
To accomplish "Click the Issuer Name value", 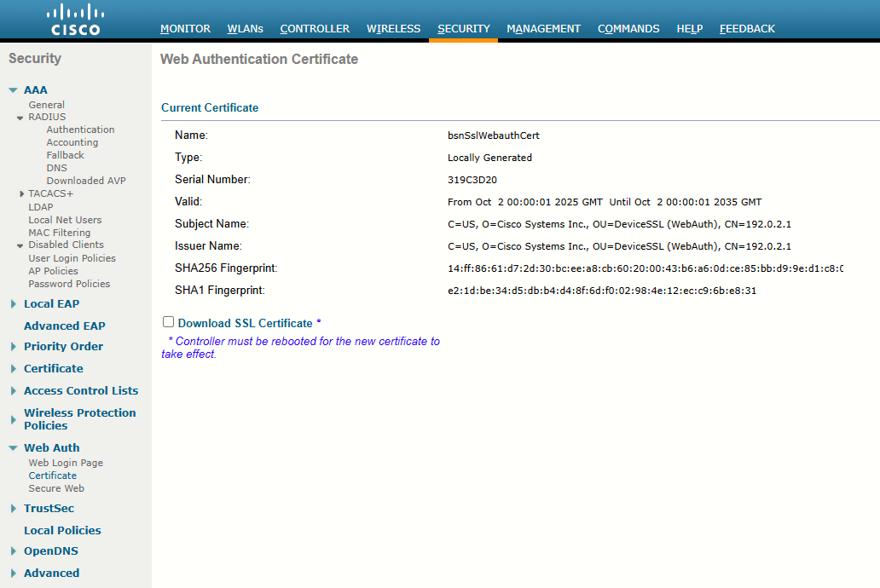I will [x=619, y=246].
